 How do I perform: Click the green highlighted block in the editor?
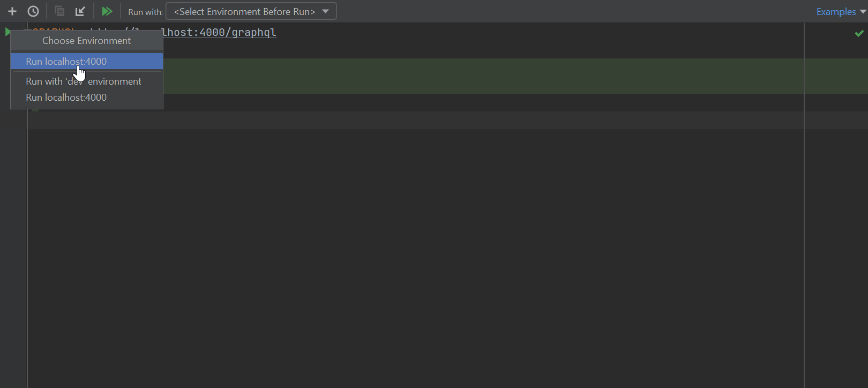click(x=482, y=76)
